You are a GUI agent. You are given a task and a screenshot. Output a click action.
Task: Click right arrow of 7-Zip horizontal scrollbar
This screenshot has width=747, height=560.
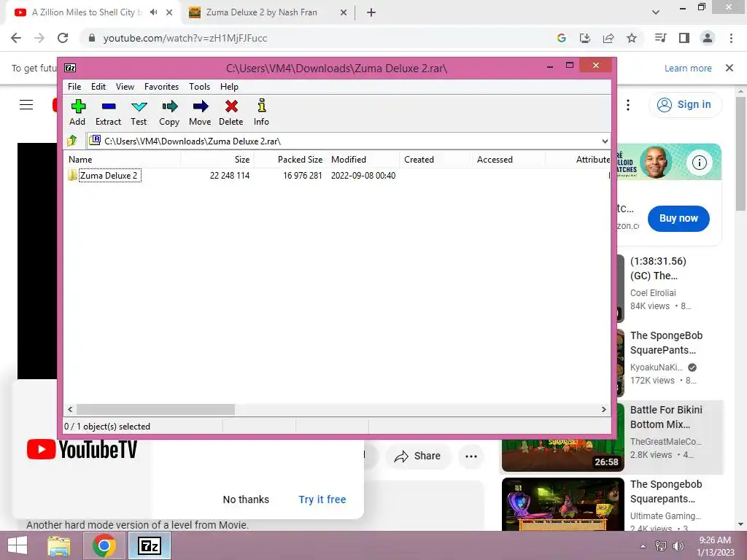pos(603,410)
